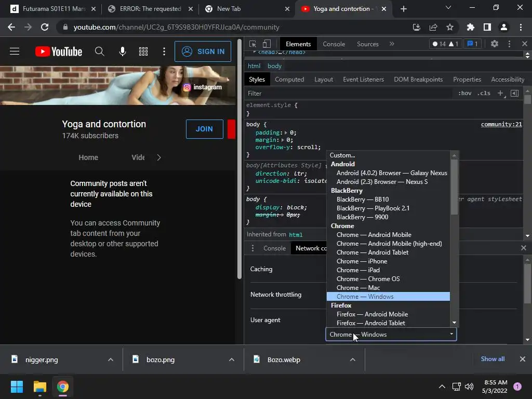Close the DevTools bottom drawer

pyautogui.click(x=523, y=248)
